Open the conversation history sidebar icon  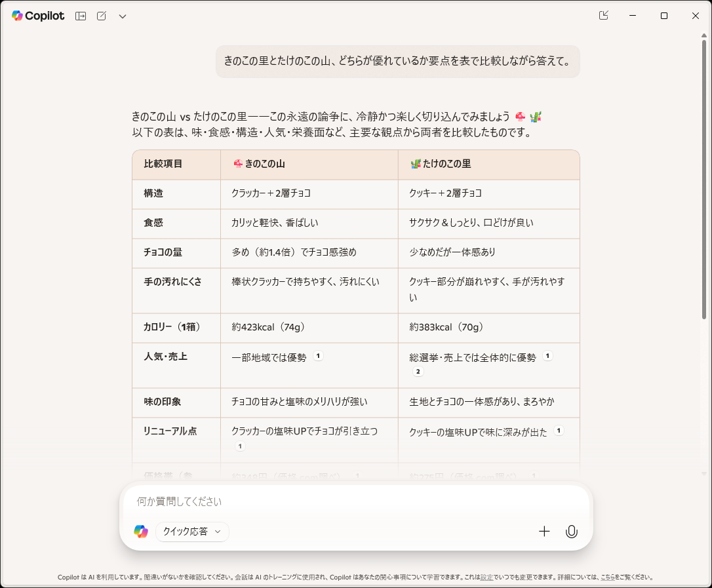pyautogui.click(x=80, y=15)
